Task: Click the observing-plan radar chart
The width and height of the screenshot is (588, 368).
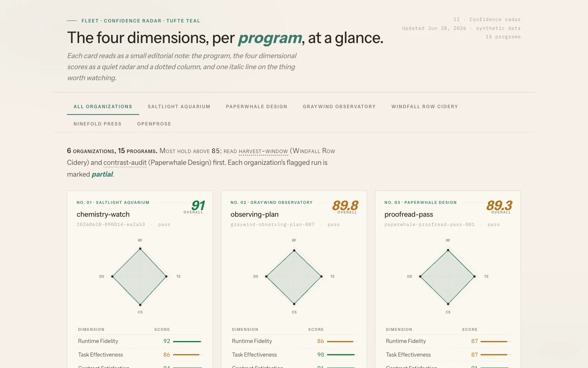Action: [294, 276]
